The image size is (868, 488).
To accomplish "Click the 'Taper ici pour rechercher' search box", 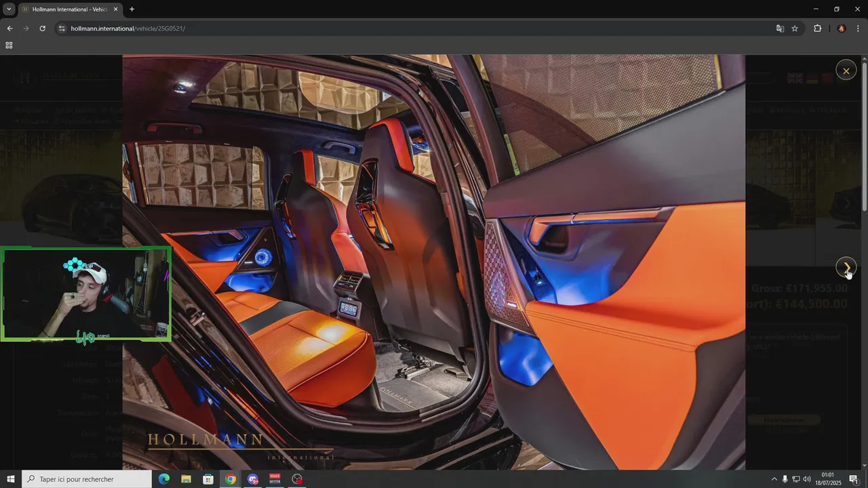I will [x=87, y=479].
